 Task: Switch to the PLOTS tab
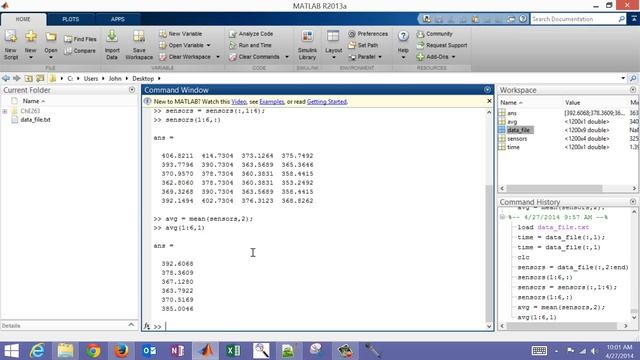pos(71,19)
